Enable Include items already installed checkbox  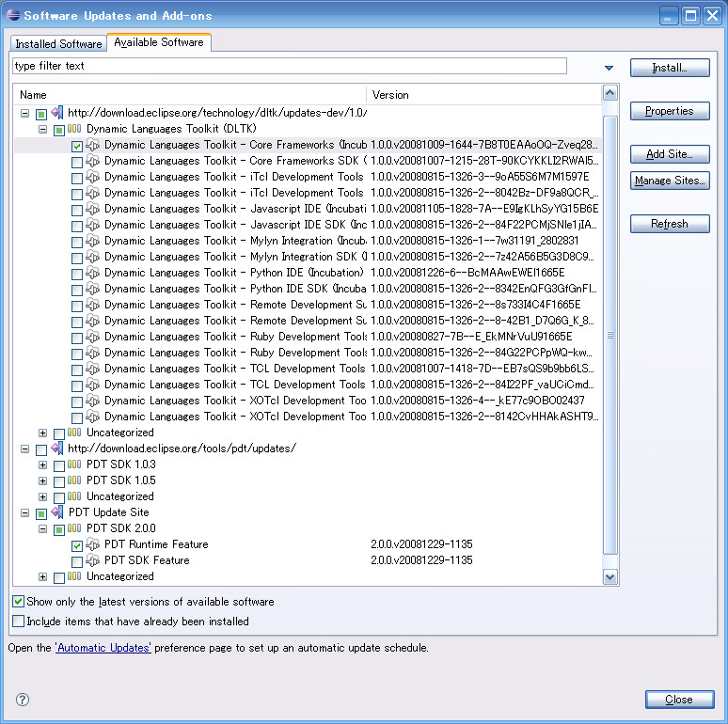pyautogui.click(x=19, y=621)
